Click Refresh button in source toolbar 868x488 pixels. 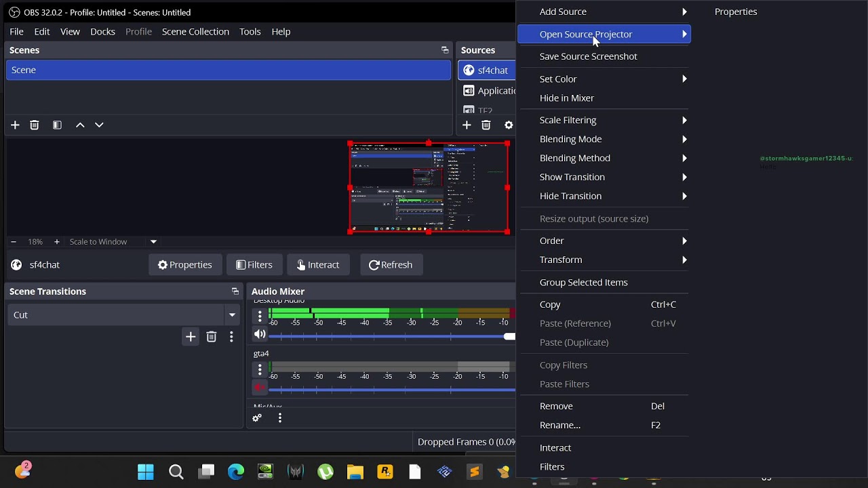[391, 265]
